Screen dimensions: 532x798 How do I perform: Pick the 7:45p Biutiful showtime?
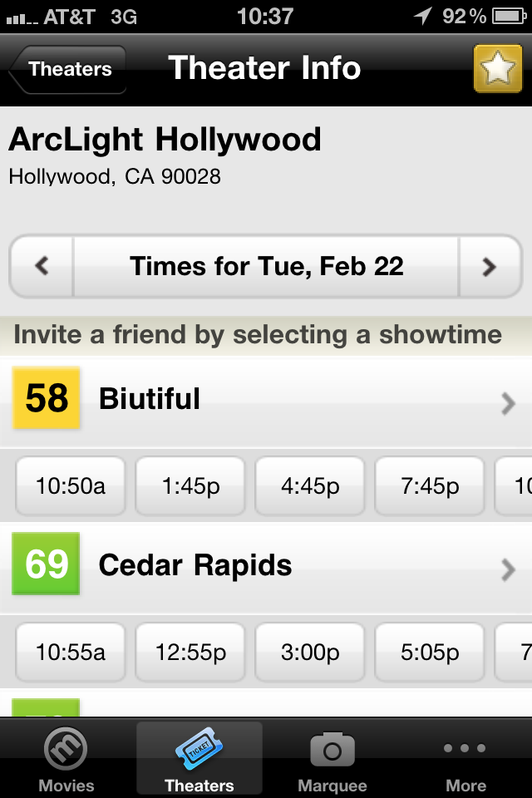pyautogui.click(x=430, y=486)
